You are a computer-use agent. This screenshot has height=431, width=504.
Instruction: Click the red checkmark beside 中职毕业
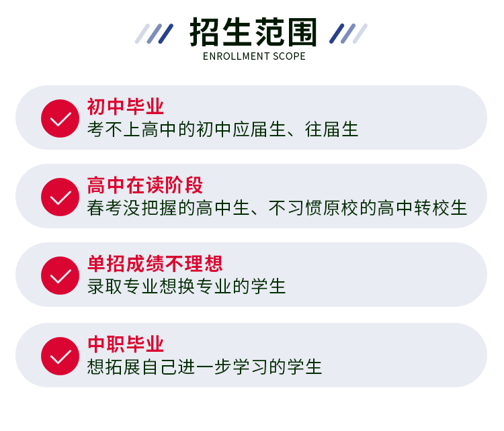(60, 356)
